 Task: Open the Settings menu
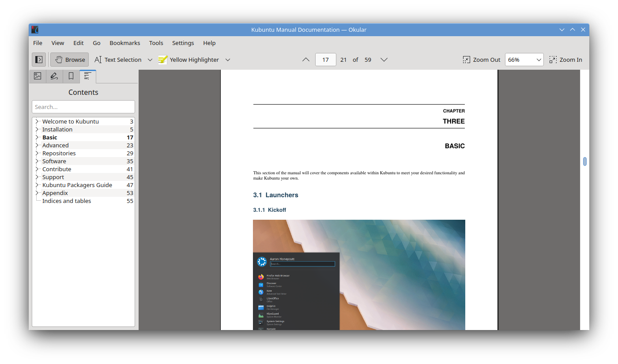click(183, 43)
